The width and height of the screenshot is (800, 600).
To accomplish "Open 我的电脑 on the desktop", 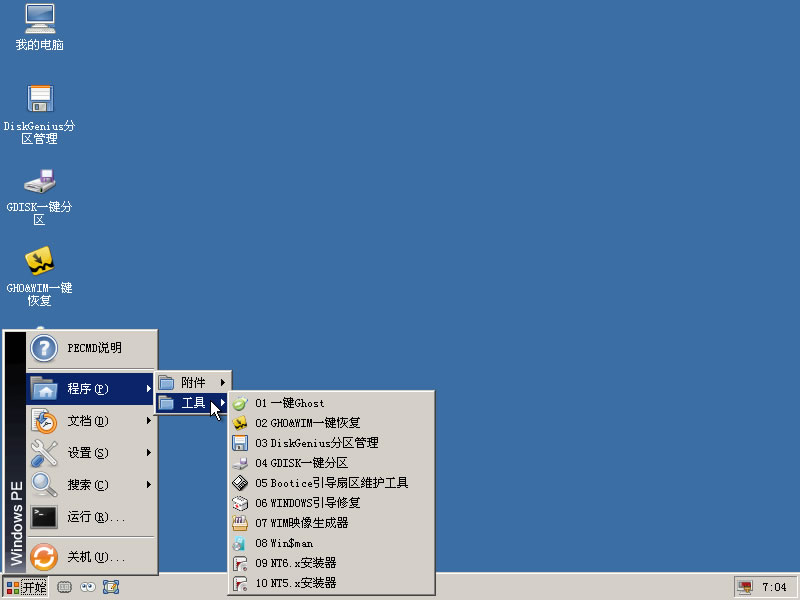I will pyautogui.click(x=38, y=25).
